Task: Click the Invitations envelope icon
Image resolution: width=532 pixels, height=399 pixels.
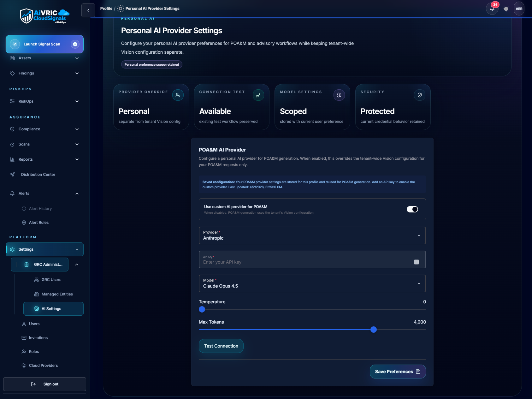Action: [24, 338]
